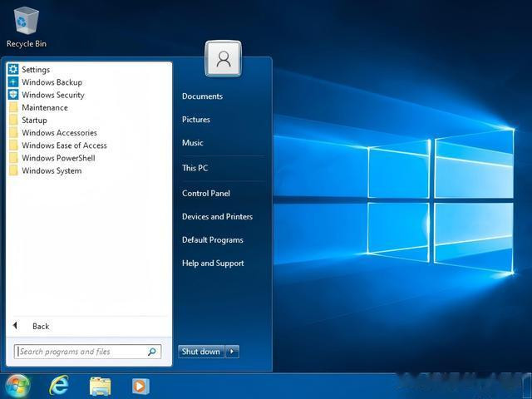Click the search magnifier icon

(x=152, y=352)
